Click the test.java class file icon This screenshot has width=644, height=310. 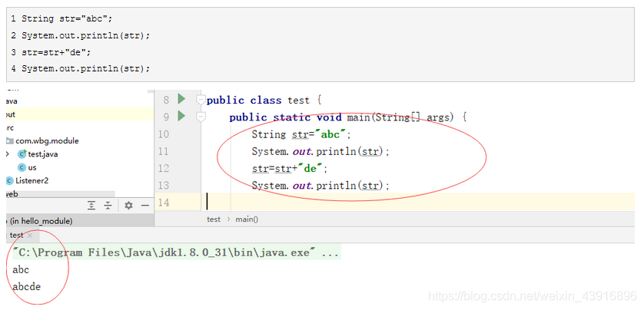22,154
